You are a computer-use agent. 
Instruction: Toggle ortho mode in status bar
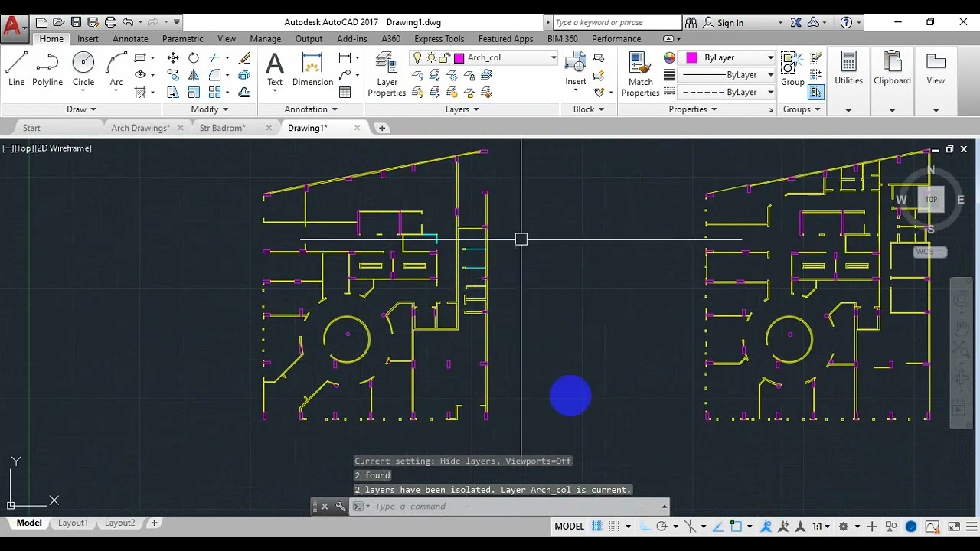(645, 527)
